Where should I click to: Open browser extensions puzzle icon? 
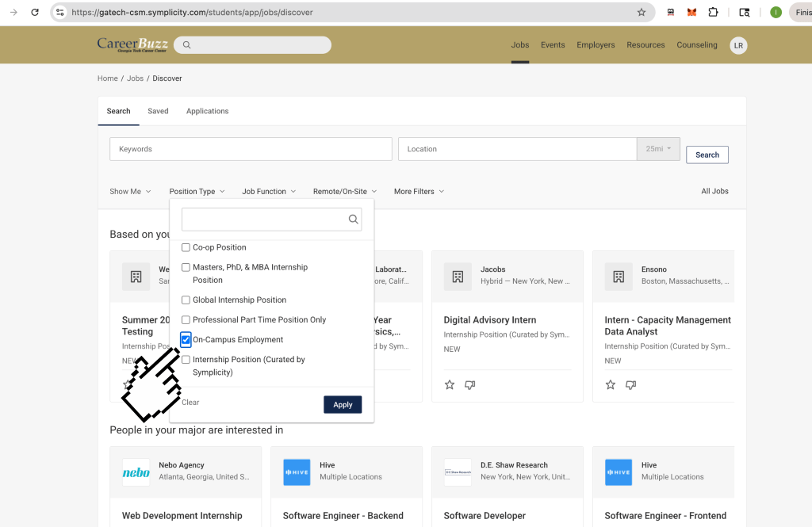713,13
